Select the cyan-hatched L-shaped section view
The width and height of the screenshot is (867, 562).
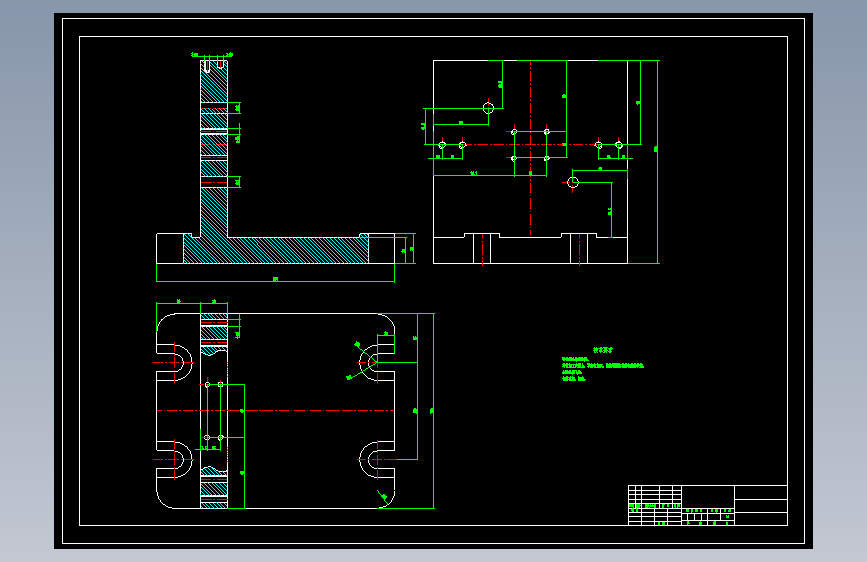click(275, 162)
